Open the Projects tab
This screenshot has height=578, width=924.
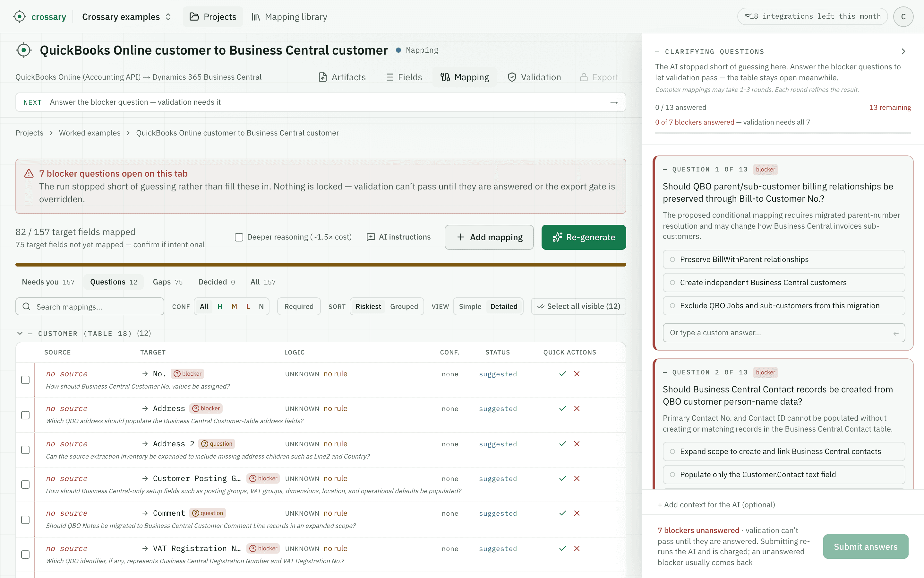tap(213, 17)
